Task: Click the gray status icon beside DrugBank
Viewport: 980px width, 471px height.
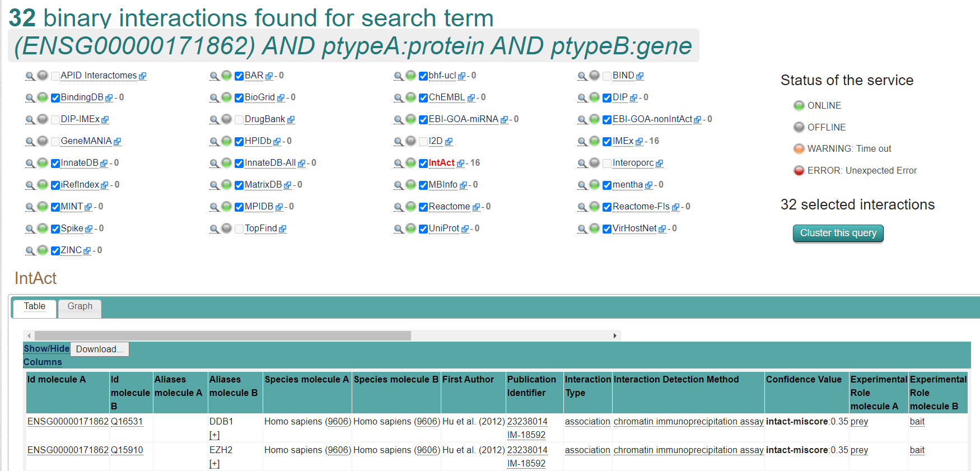Action: [226, 119]
